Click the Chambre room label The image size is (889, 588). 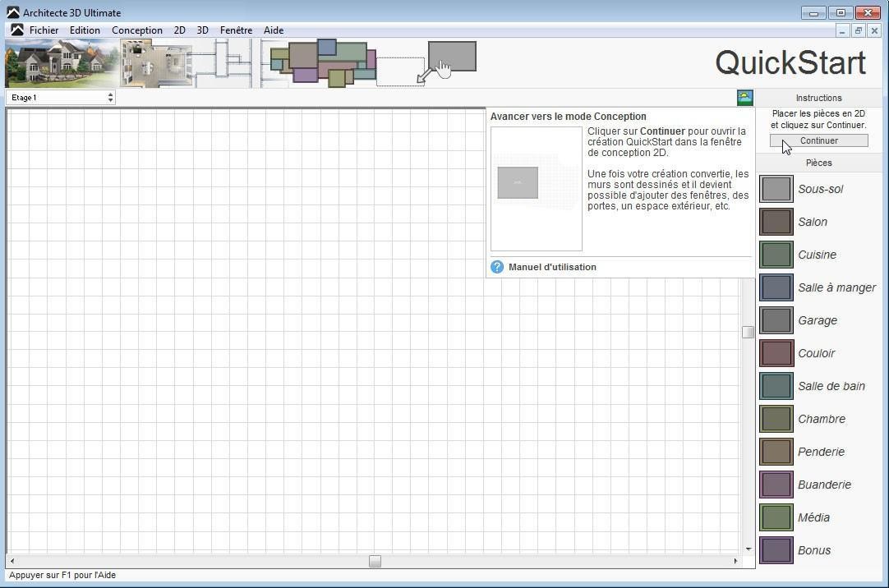click(x=822, y=419)
